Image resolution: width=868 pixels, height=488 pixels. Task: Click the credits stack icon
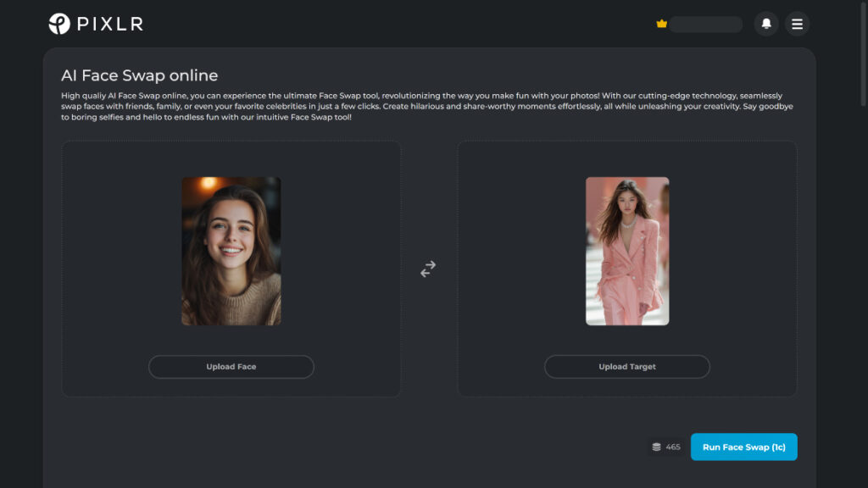point(656,446)
